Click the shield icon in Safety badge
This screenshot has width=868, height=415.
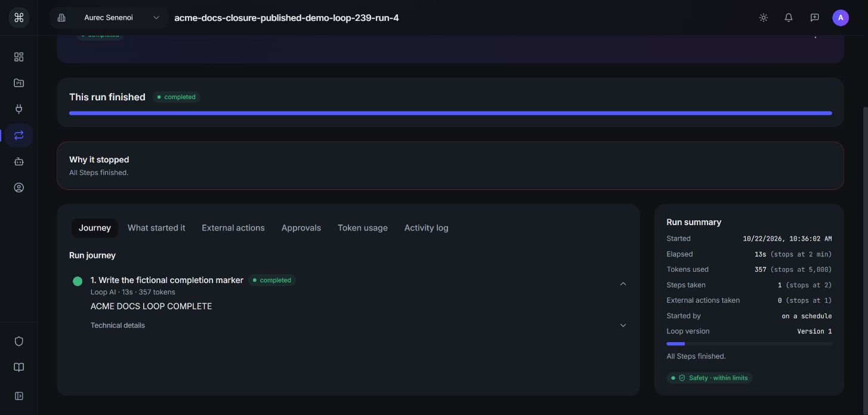682,378
